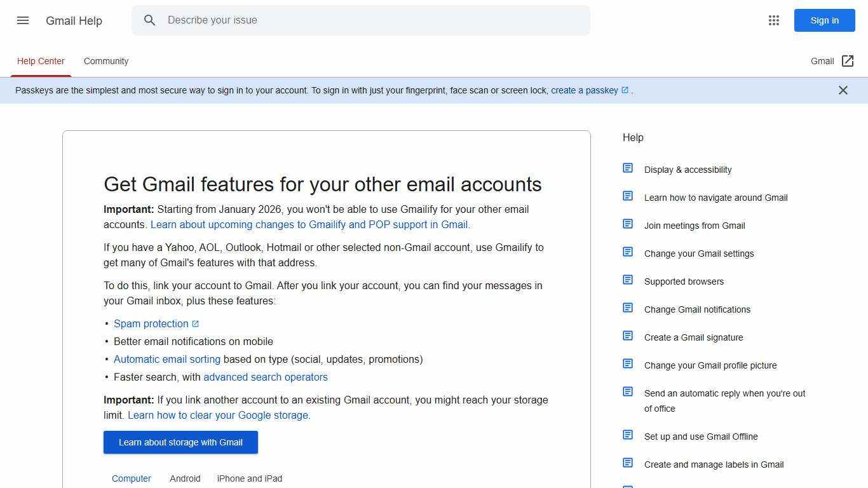Click the Learn about storage with Gmail button
This screenshot has height=488, width=868.
pos(180,442)
